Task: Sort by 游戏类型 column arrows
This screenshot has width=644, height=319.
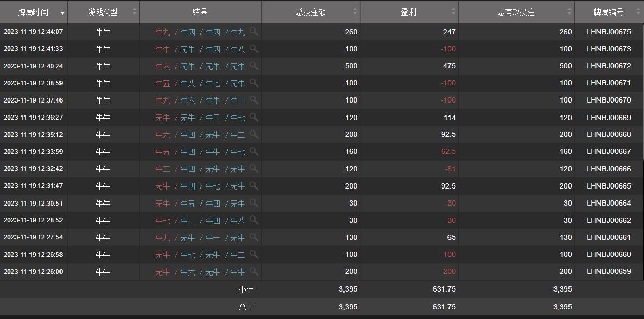Action: (134, 11)
